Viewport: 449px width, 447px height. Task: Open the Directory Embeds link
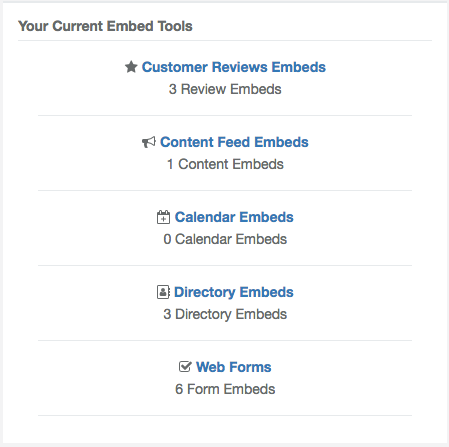pyautogui.click(x=234, y=292)
